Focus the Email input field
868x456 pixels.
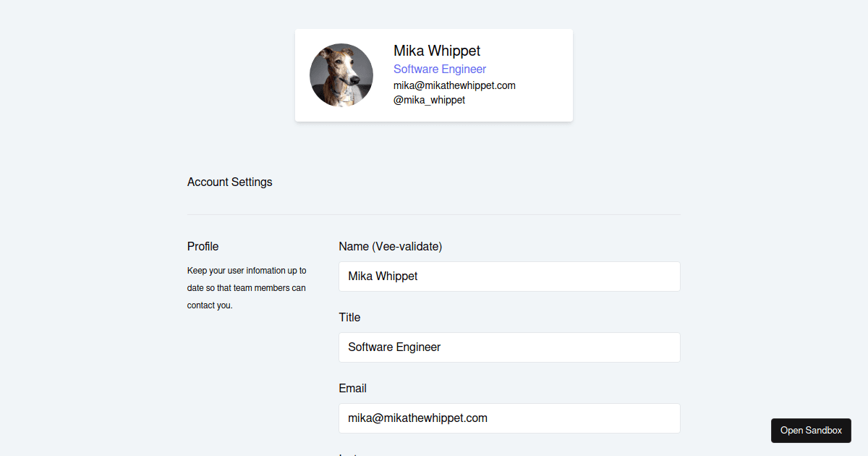point(509,418)
